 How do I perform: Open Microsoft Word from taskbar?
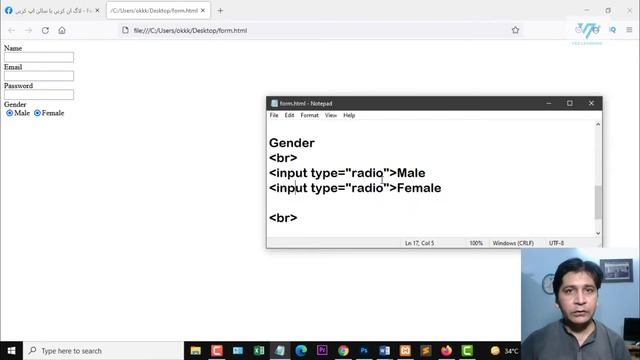pyautogui.click(x=384, y=351)
